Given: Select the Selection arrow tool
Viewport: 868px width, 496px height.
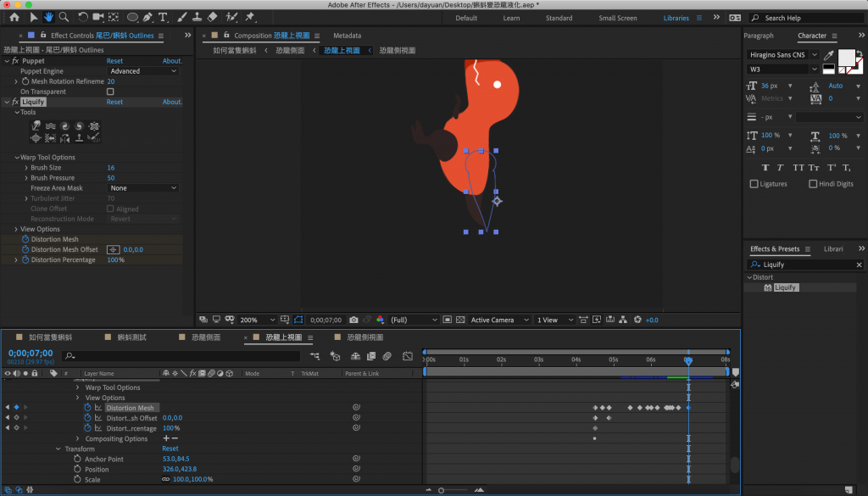Looking at the screenshot, I should tap(34, 17).
